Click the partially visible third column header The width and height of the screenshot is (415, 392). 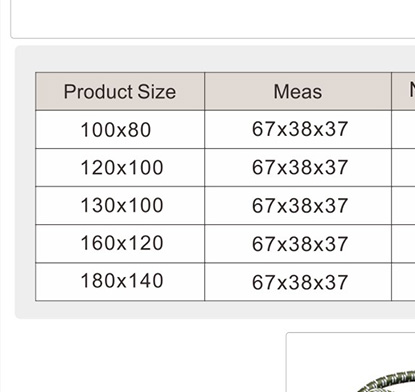pos(403,91)
